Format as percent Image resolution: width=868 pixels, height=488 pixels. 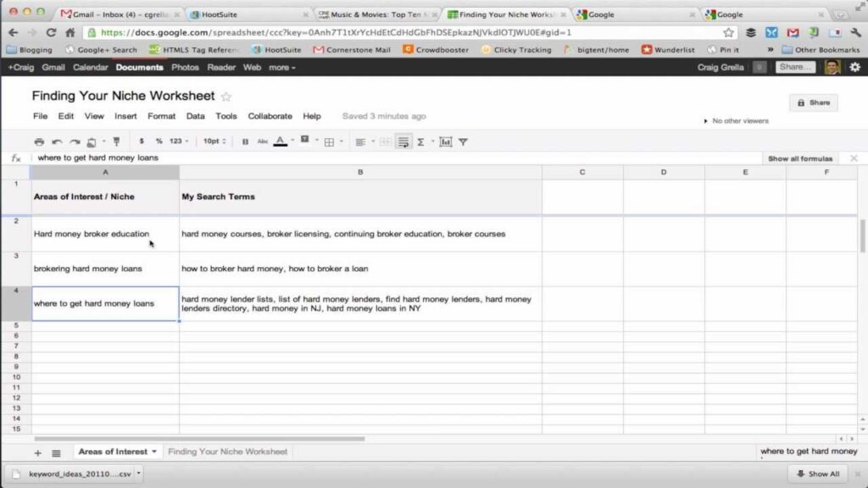[159, 141]
